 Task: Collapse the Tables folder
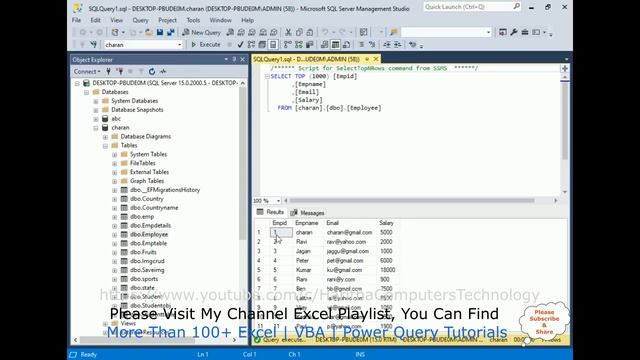[105, 146]
